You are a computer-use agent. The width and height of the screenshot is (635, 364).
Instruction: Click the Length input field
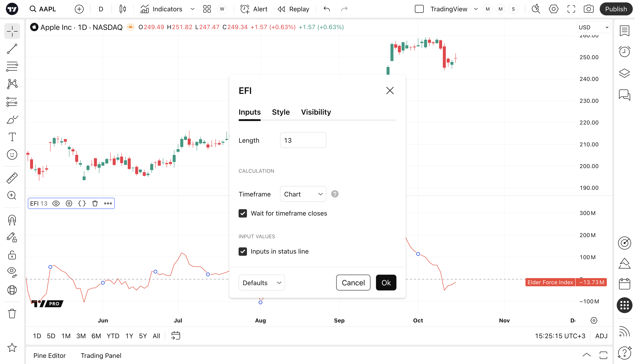pos(303,140)
